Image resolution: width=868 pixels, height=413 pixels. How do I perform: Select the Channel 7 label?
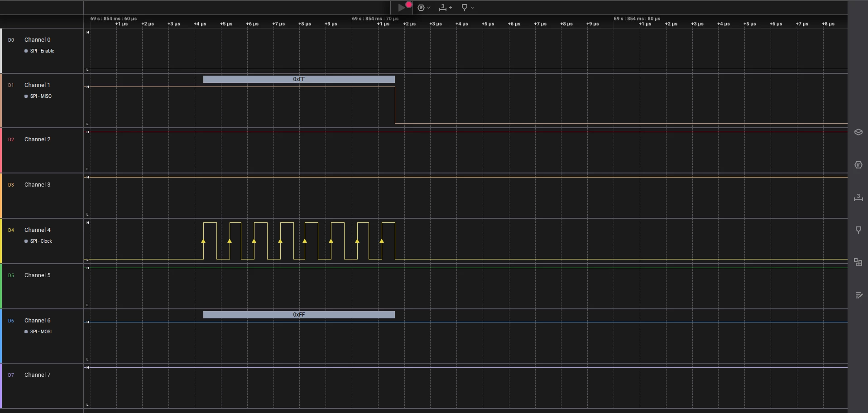coord(38,375)
